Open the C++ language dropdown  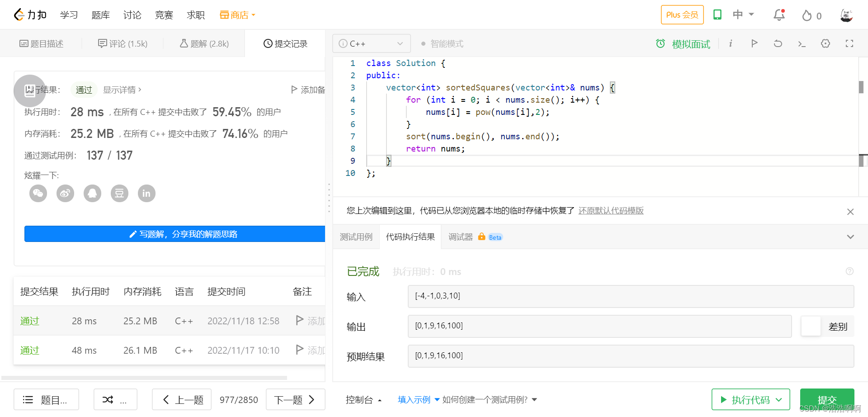[x=372, y=43]
